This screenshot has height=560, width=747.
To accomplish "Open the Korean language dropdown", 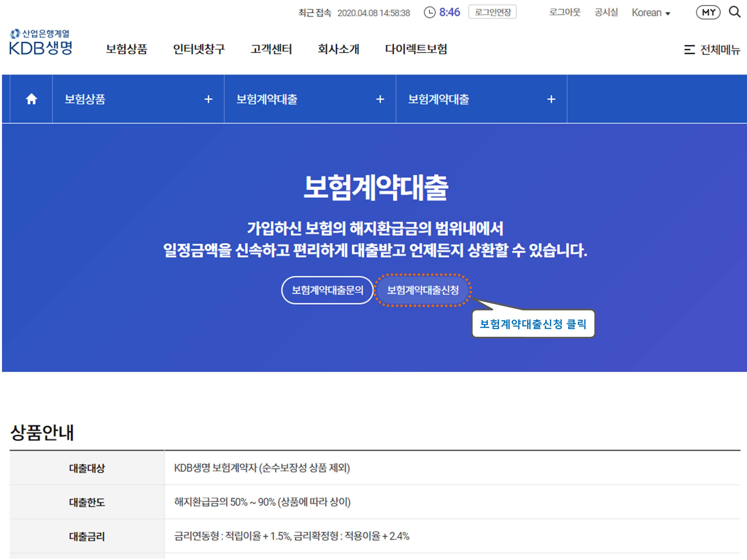I will coord(651,13).
